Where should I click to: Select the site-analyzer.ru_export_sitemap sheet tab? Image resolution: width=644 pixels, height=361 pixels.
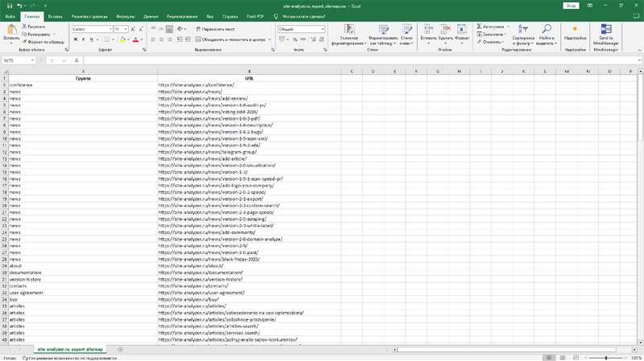[x=70, y=349]
